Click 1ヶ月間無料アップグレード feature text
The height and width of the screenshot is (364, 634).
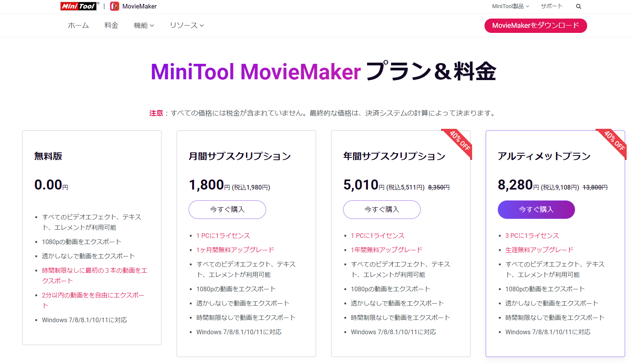pos(235,250)
